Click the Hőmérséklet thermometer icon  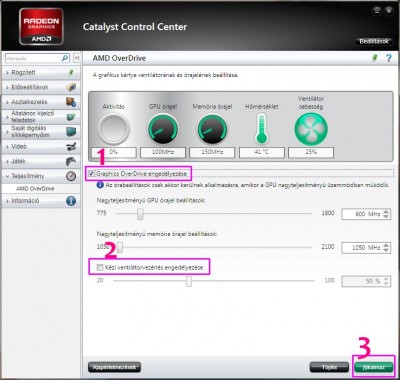click(262, 129)
